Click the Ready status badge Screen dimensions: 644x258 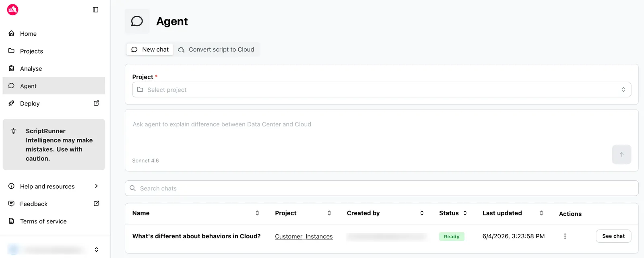[452, 237]
